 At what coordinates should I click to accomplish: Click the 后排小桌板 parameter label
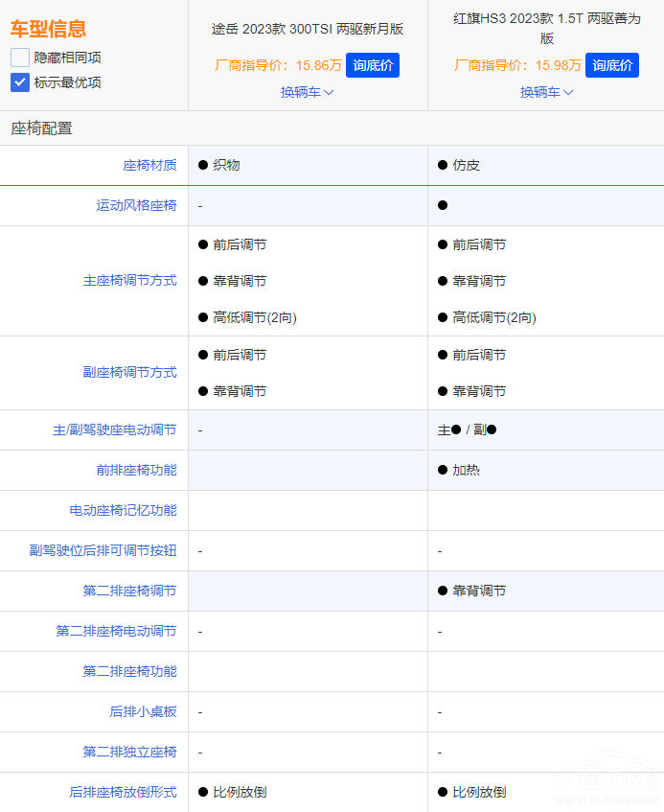(x=143, y=711)
